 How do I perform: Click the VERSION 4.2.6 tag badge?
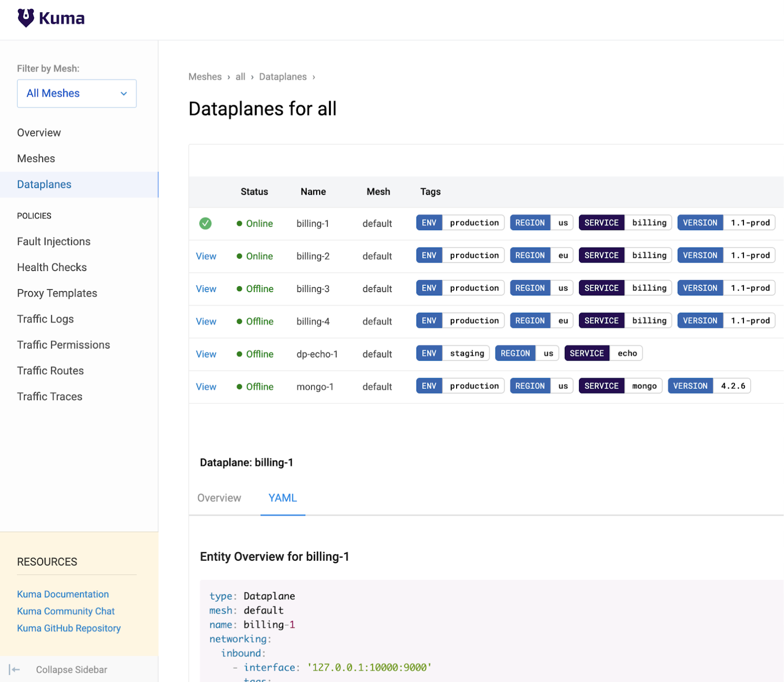(x=709, y=386)
